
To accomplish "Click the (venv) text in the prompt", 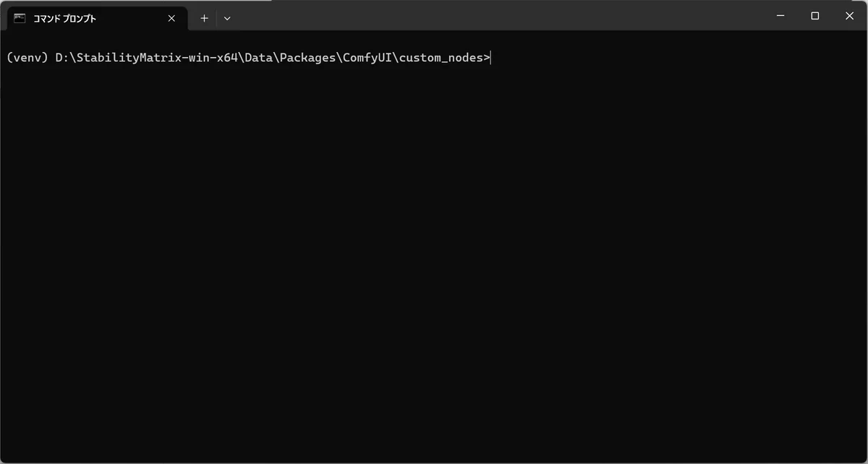I will click(x=27, y=58).
